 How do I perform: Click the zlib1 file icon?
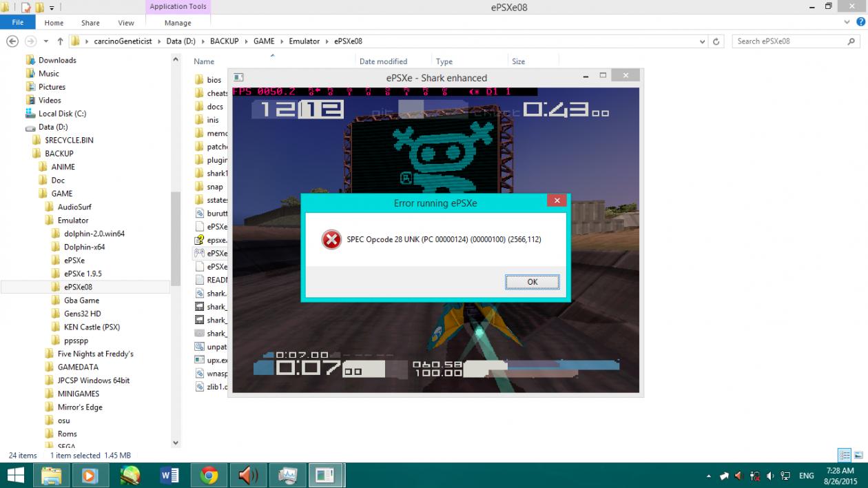pos(199,387)
